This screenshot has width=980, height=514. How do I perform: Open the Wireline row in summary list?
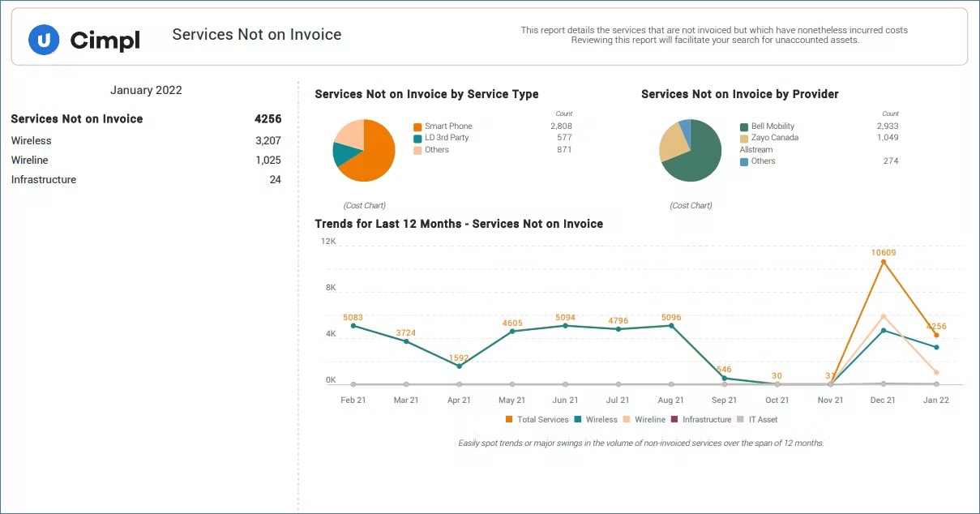click(30, 161)
